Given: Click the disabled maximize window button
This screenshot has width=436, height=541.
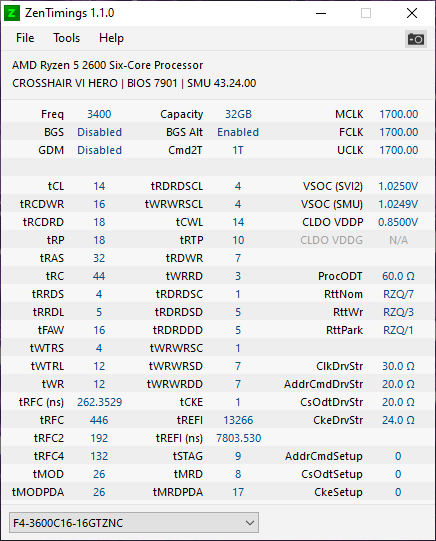Looking at the screenshot, I should tap(366, 13).
